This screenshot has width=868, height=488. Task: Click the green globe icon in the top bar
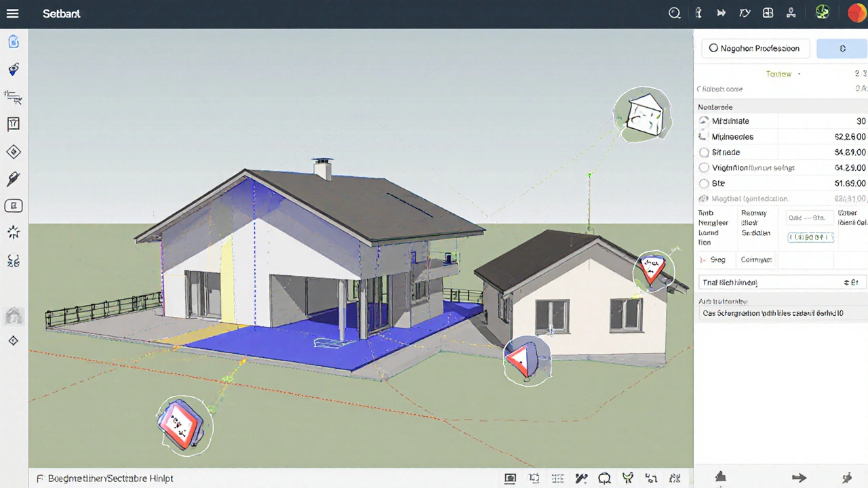coord(823,12)
